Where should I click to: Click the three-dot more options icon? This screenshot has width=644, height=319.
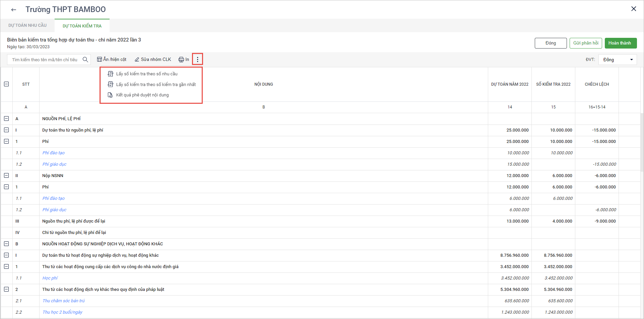pyautogui.click(x=197, y=60)
